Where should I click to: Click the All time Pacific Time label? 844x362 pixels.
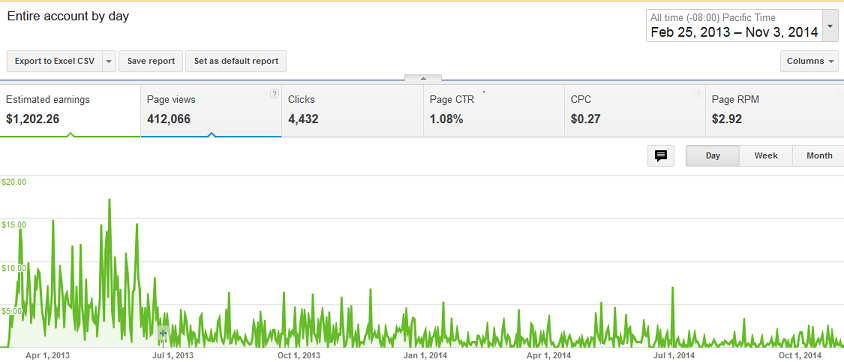click(713, 18)
